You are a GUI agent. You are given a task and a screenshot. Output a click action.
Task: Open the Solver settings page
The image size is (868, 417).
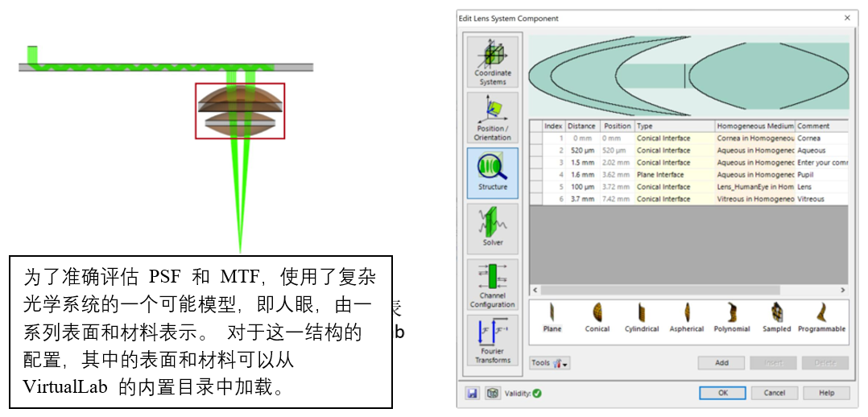click(x=493, y=228)
